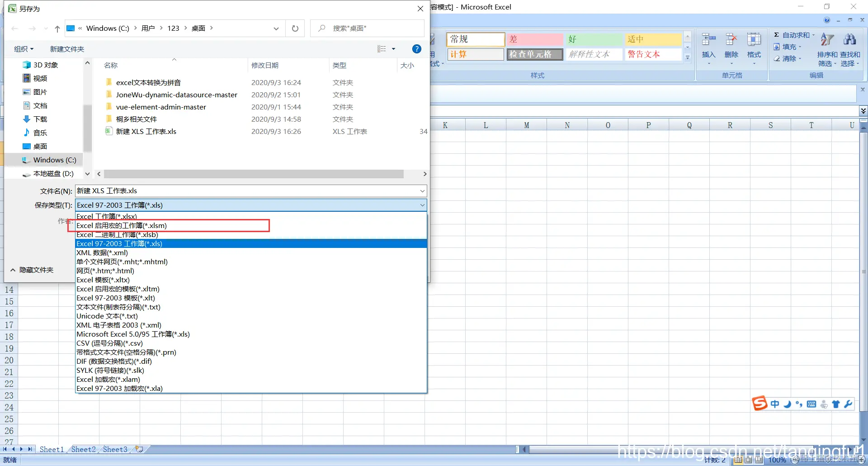Click 新建文件夹 button
This screenshot has height=466, width=868.
click(67, 49)
